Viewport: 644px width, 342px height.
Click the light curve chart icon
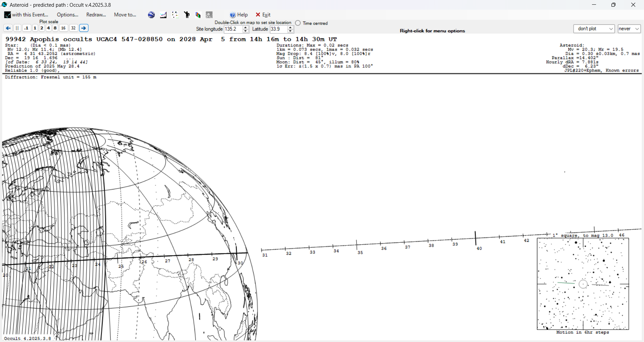(x=163, y=15)
